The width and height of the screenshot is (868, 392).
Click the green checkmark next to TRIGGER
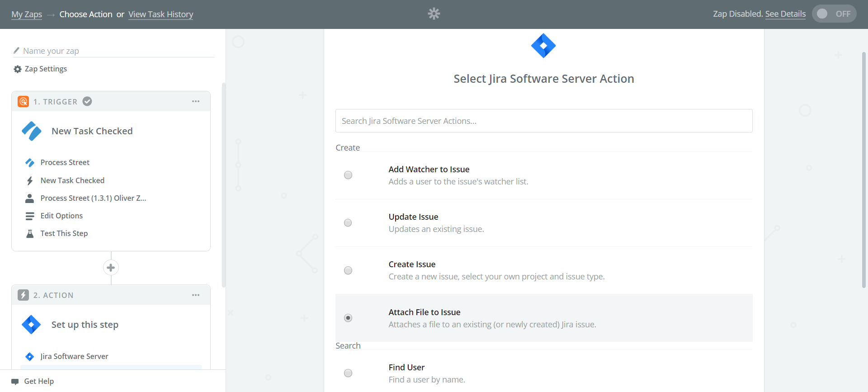coord(87,101)
